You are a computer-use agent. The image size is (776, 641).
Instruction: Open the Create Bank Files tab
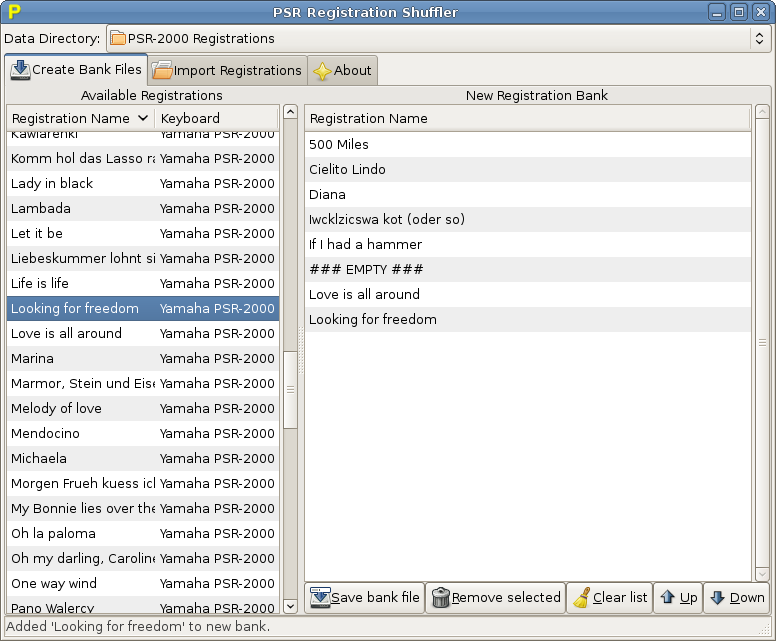(x=76, y=70)
